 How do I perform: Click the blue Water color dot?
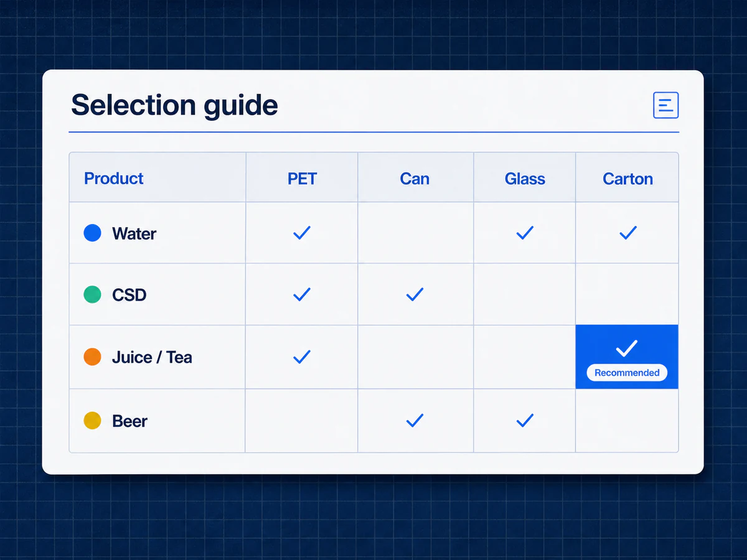coord(92,233)
